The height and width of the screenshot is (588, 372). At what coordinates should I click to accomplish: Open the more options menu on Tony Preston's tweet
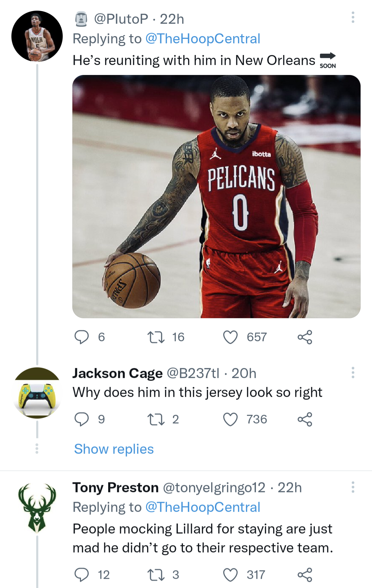[x=353, y=487]
